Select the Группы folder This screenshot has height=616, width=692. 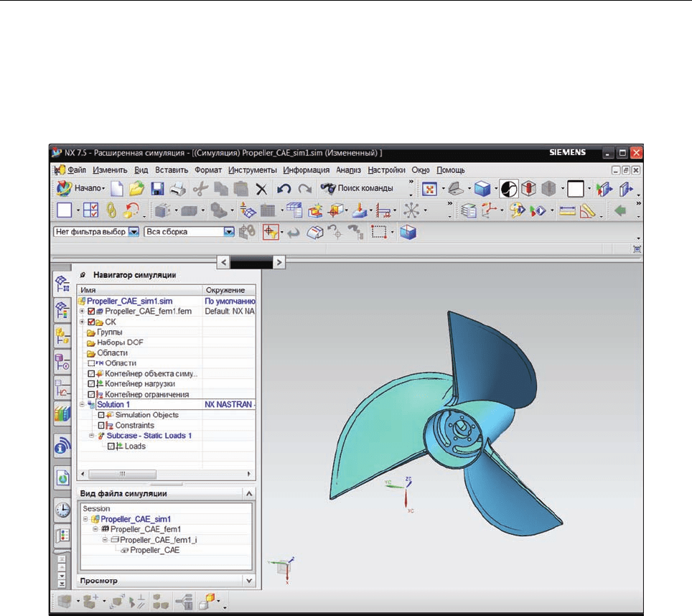coord(109,332)
